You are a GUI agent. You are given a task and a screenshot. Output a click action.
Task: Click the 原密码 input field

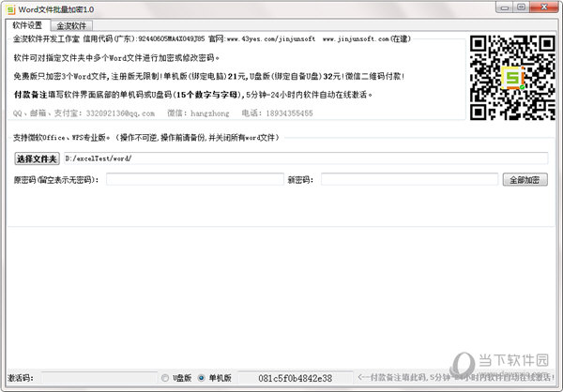[195, 179]
